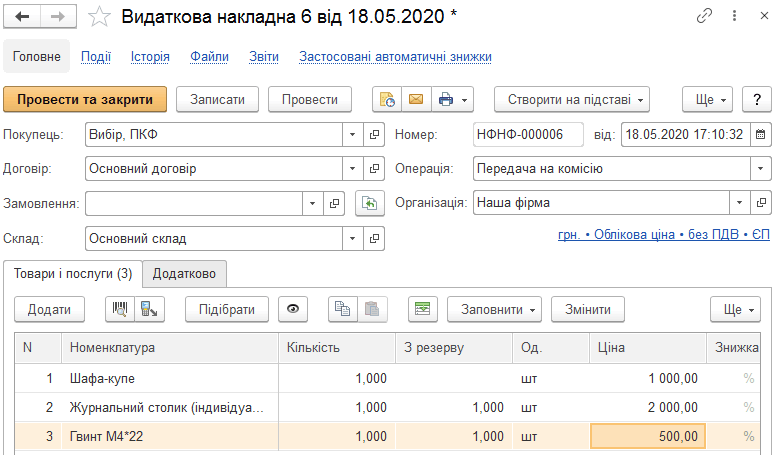Image resolution: width=779 pixels, height=455 pixels.
Task: Close the Видаткова накладна form
Action: click(764, 16)
